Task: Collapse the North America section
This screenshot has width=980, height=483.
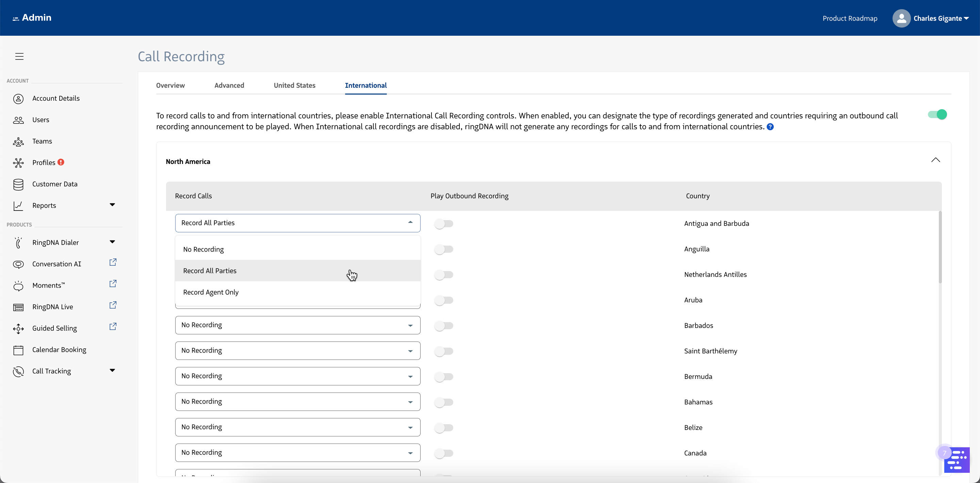Action: (x=935, y=160)
